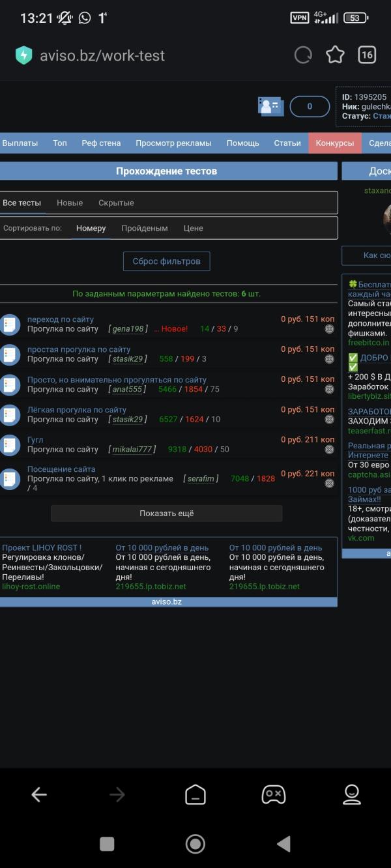Tap Android back triangle button

pyautogui.click(x=283, y=844)
